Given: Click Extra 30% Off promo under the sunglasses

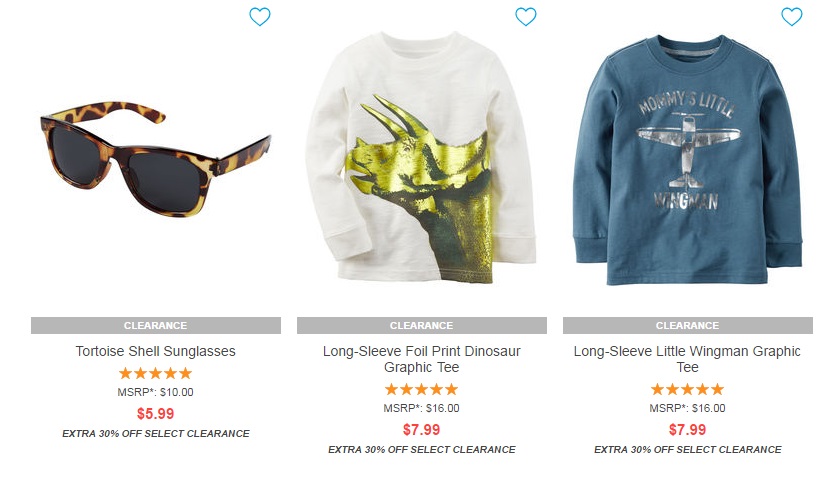Looking at the screenshot, I should coord(155,433).
